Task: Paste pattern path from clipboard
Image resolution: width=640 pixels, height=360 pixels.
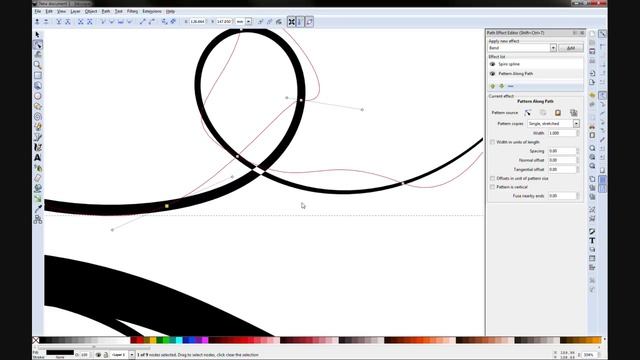Action: pos(558,113)
